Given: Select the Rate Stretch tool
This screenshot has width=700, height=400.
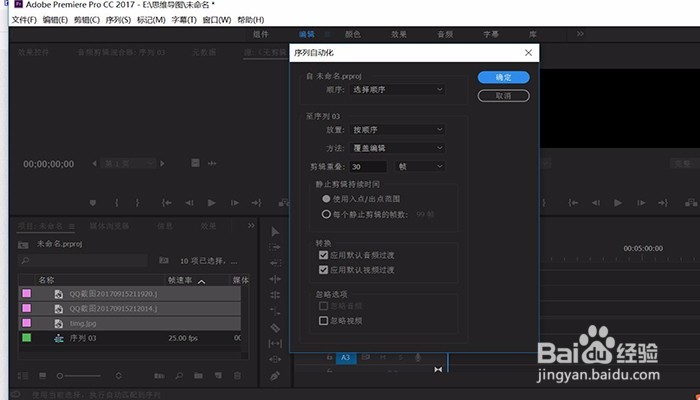Looking at the screenshot, I should 275,295.
